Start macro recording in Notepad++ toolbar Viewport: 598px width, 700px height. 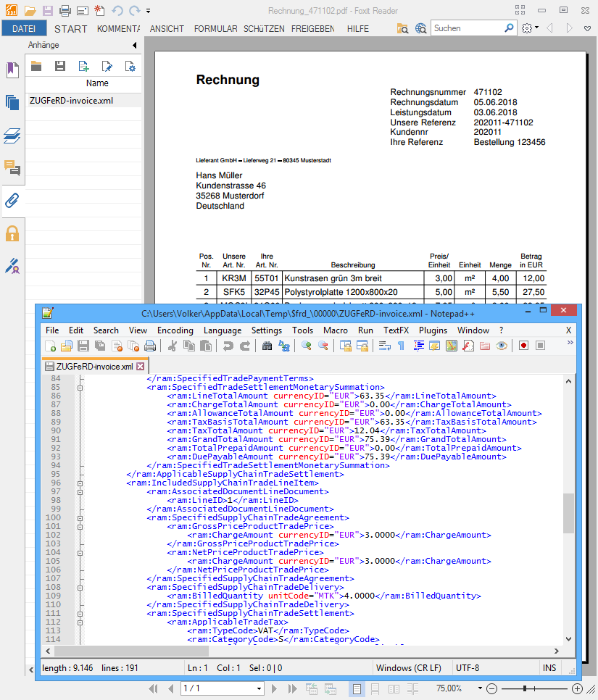[523, 346]
